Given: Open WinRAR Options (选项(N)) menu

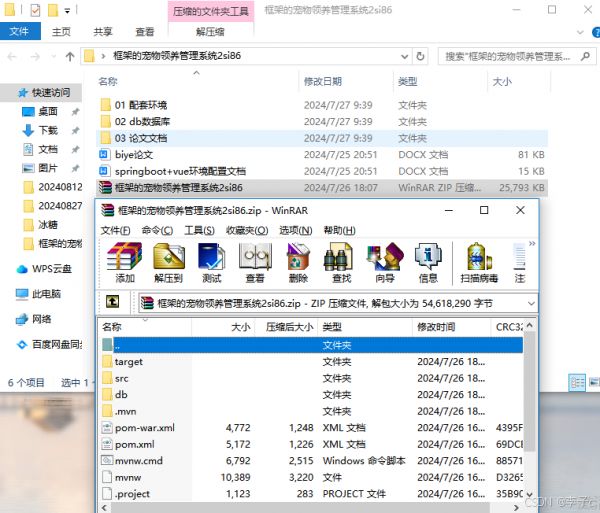Looking at the screenshot, I should (x=295, y=230).
